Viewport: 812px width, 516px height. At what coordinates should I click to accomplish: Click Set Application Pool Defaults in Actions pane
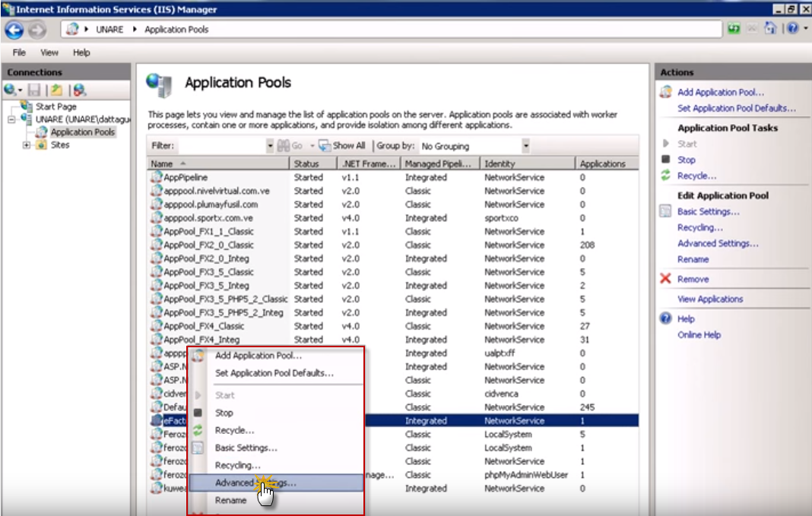click(x=737, y=108)
